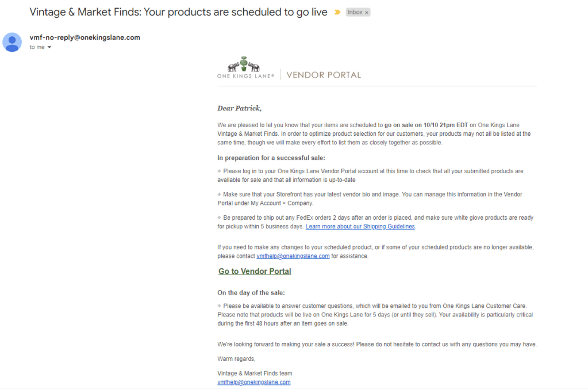Open the Shipping Guidelines link

pos(360,227)
